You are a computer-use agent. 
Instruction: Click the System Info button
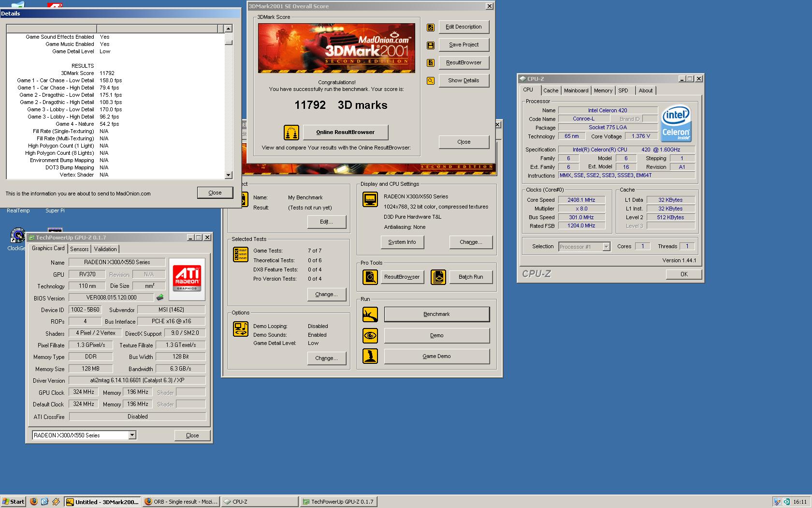[x=402, y=242]
